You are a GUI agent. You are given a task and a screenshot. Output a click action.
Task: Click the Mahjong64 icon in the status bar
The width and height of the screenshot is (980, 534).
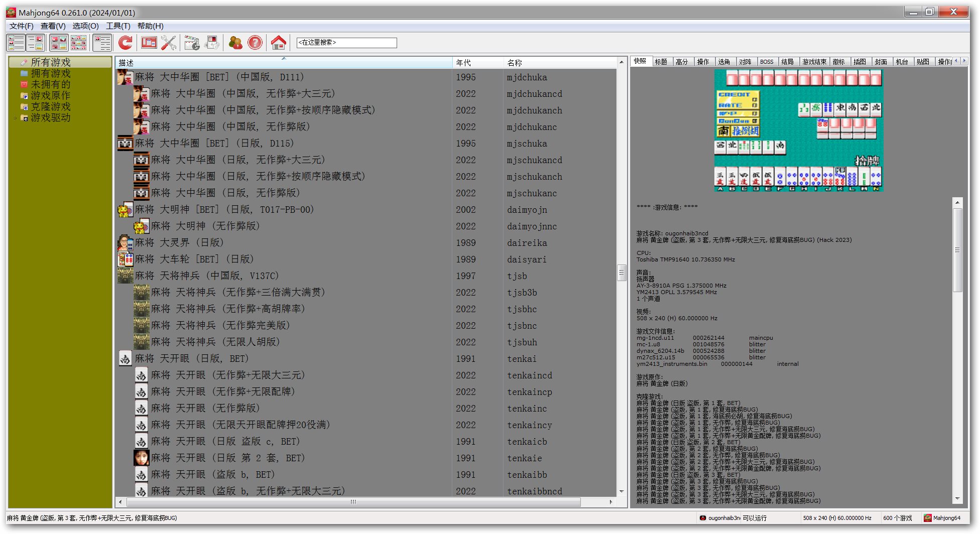coord(928,518)
